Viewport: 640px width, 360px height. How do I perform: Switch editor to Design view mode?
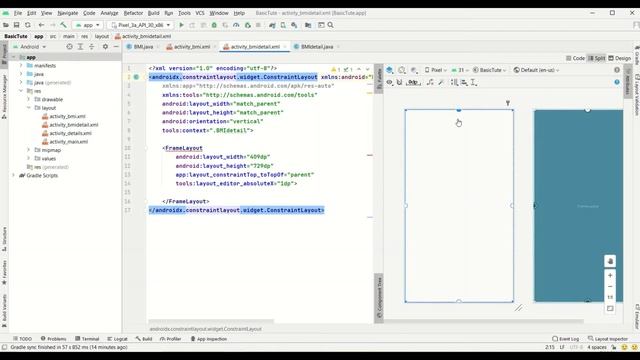pyautogui.click(x=620, y=58)
